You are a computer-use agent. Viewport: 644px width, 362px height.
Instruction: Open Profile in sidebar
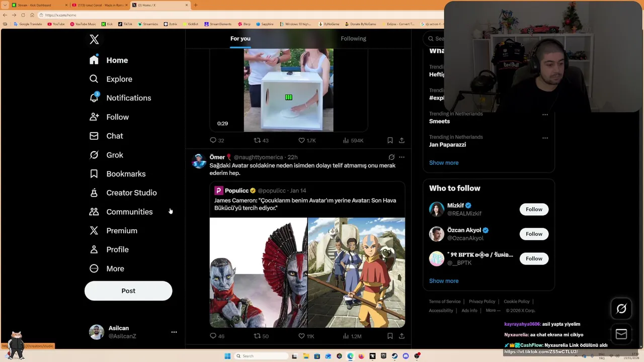tap(109, 249)
